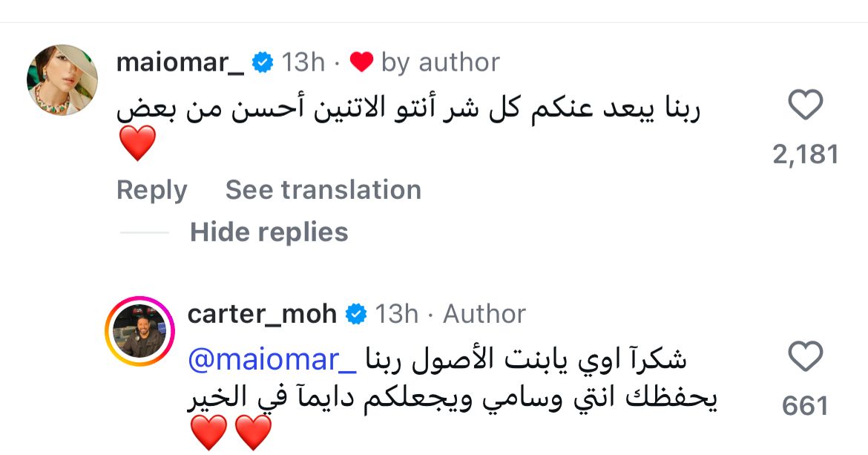View the 661 likes on the reply
This screenshot has height=455, width=868.
805,406
